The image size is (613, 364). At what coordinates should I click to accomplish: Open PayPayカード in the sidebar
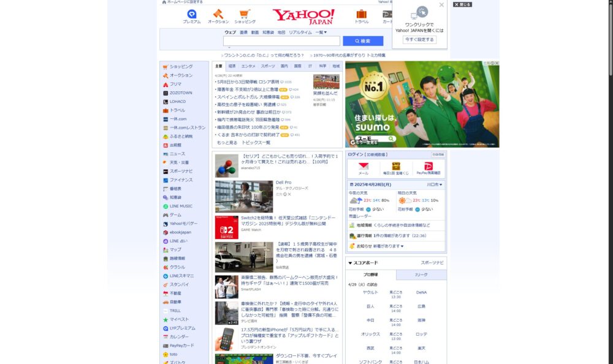coord(181,346)
